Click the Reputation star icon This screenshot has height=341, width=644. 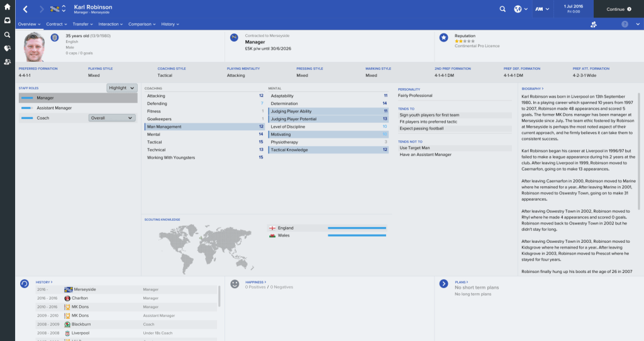444,38
